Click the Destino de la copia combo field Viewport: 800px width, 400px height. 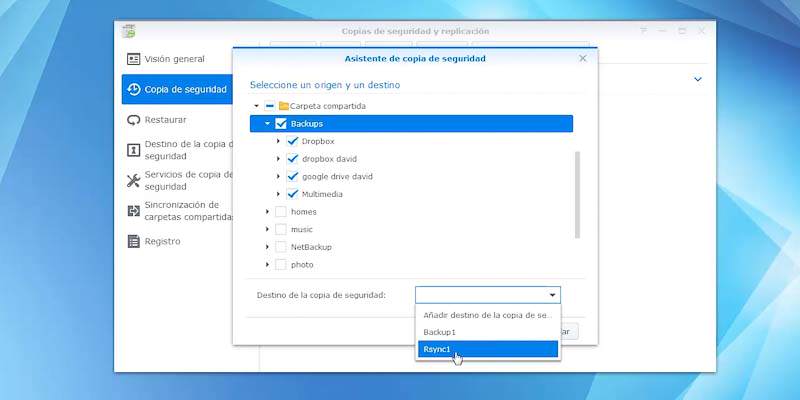[488, 295]
